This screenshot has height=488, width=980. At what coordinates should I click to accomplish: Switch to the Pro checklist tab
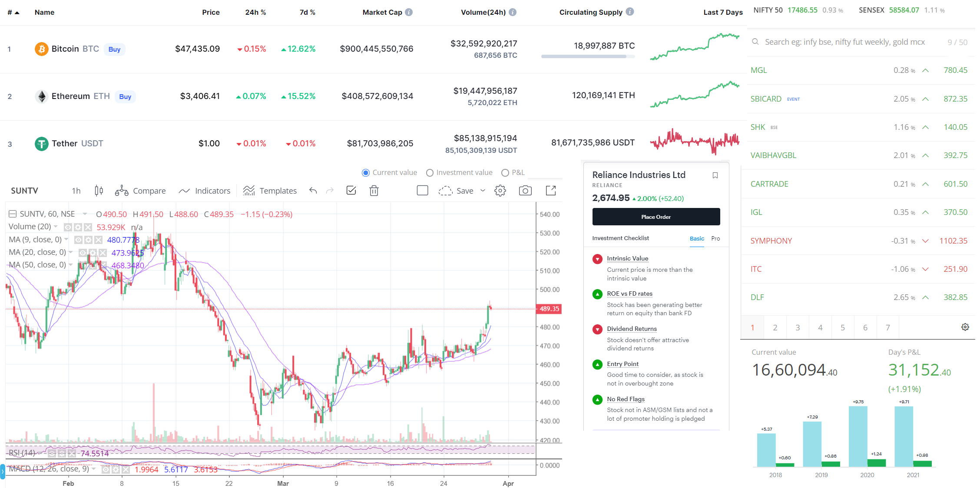tap(715, 238)
